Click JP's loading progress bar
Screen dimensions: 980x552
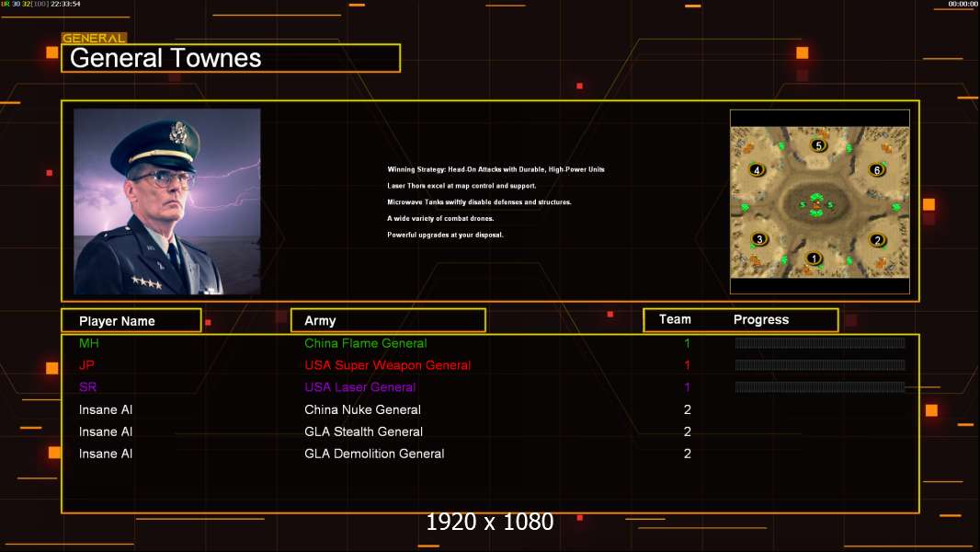pyautogui.click(x=820, y=364)
